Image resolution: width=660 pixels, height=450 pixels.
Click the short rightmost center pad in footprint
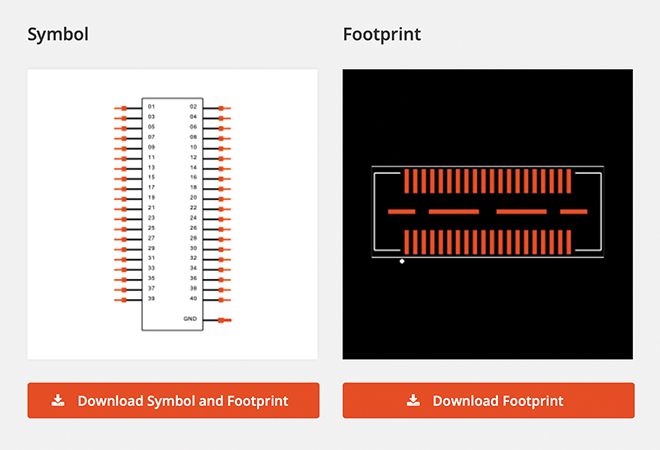tap(573, 211)
